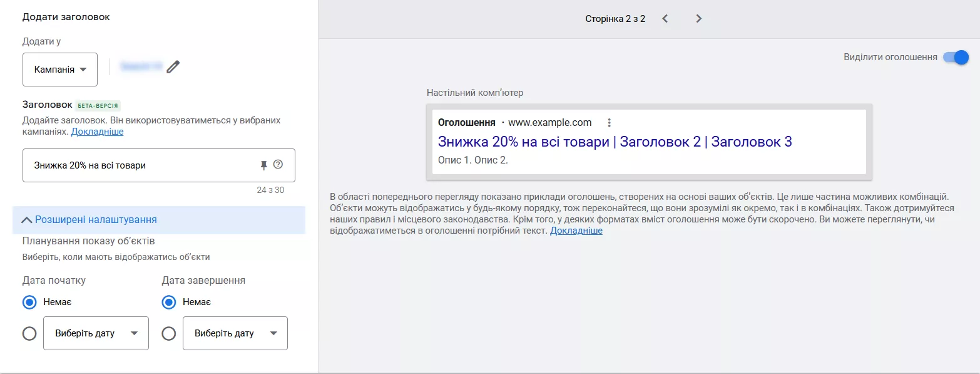Click into the headline text input field
Image resolution: width=980 pixels, height=374 pixels.
pyautogui.click(x=138, y=165)
